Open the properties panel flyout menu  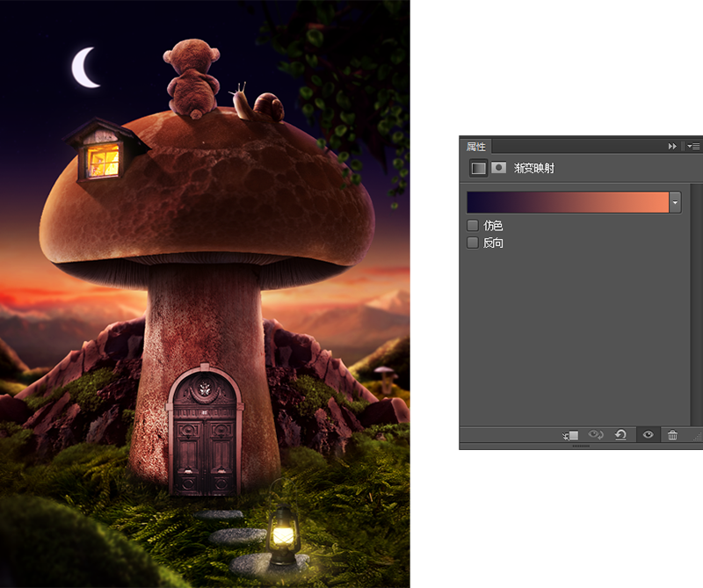[x=693, y=146]
